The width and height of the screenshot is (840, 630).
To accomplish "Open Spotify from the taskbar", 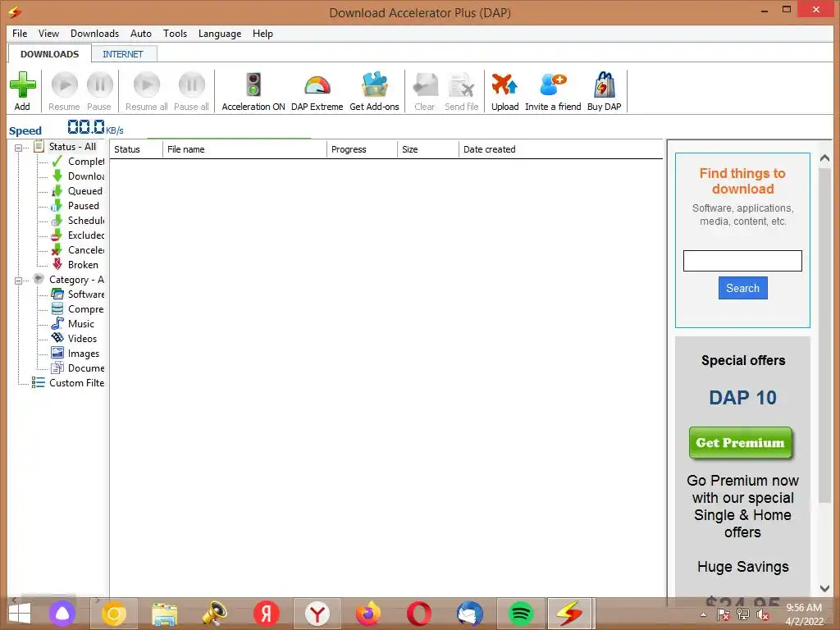I will click(521, 614).
